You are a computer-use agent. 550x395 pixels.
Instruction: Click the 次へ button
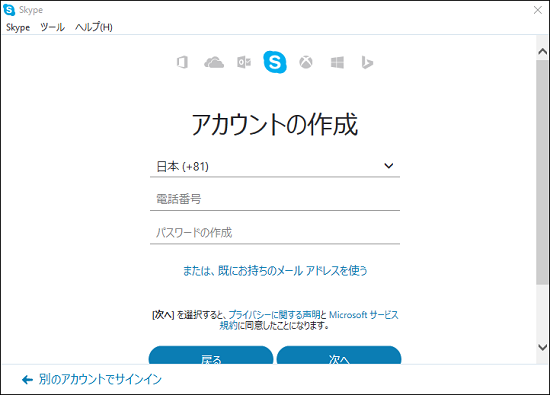click(x=339, y=355)
